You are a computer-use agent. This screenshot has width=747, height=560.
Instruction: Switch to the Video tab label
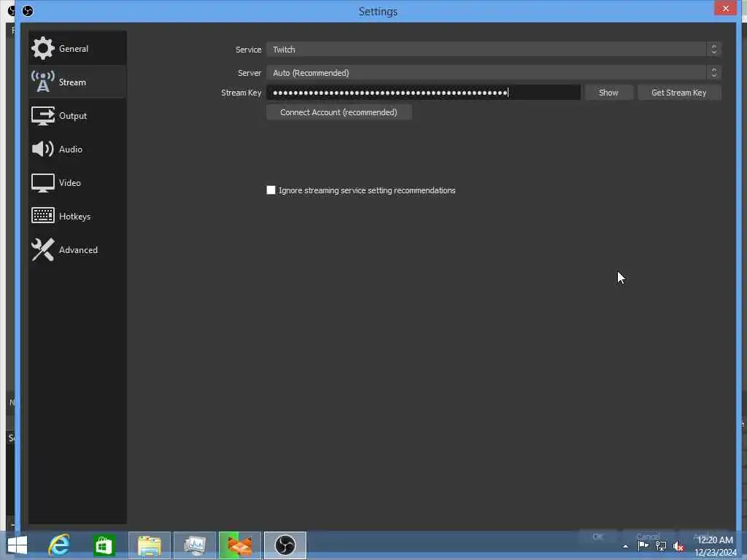(x=69, y=183)
